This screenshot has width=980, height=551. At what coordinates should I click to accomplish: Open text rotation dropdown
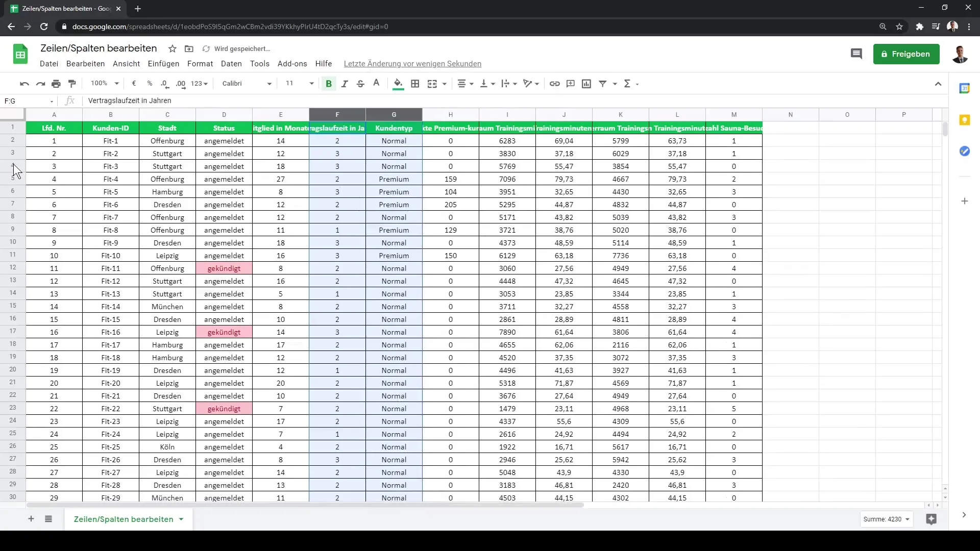tap(531, 84)
